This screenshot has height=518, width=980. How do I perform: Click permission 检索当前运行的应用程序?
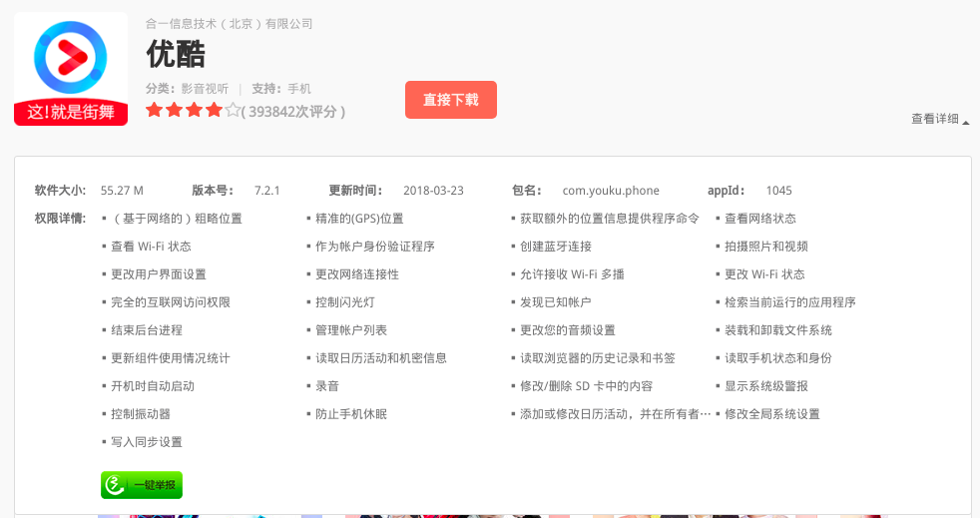[790, 302]
